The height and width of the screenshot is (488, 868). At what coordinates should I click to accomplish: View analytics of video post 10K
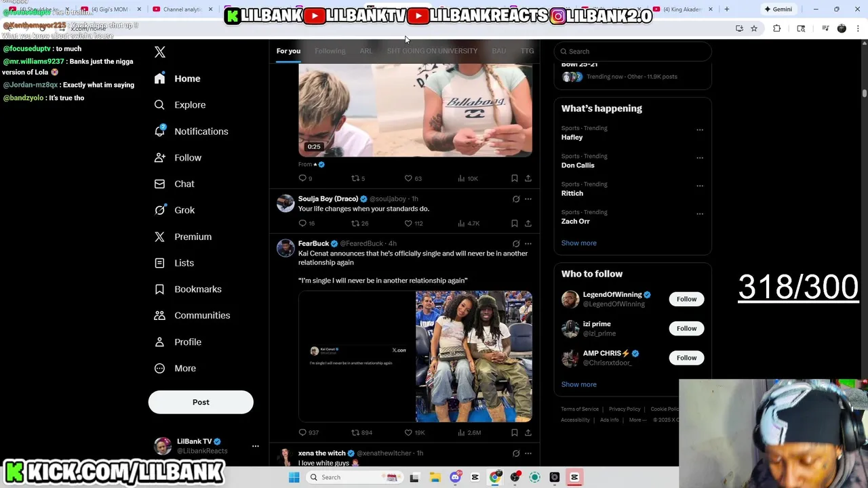(468, 178)
